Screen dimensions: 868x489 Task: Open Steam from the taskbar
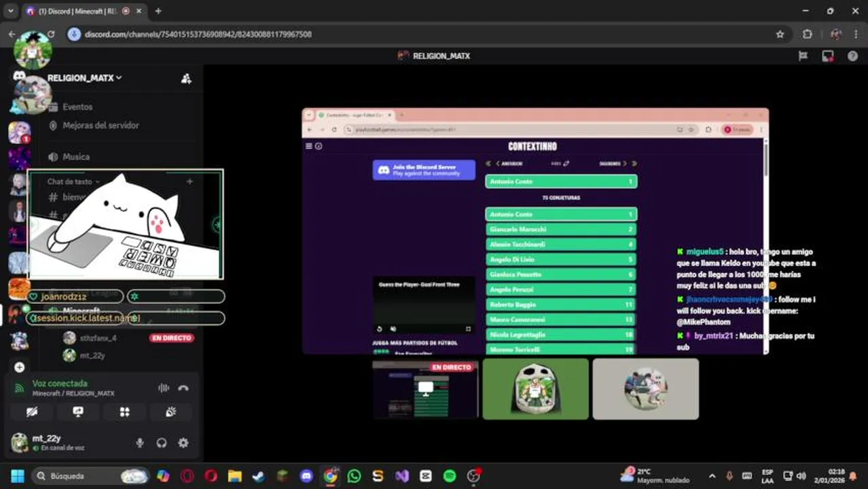[x=259, y=476]
